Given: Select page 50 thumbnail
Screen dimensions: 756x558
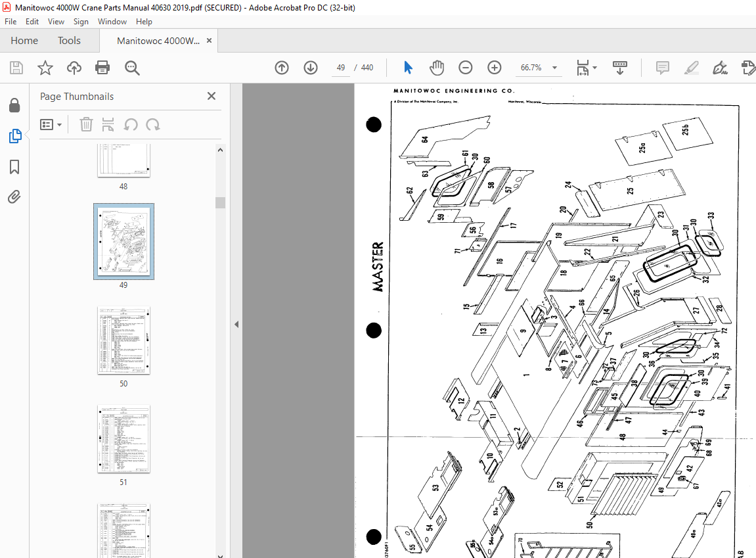Looking at the screenshot, I should 123,340.
